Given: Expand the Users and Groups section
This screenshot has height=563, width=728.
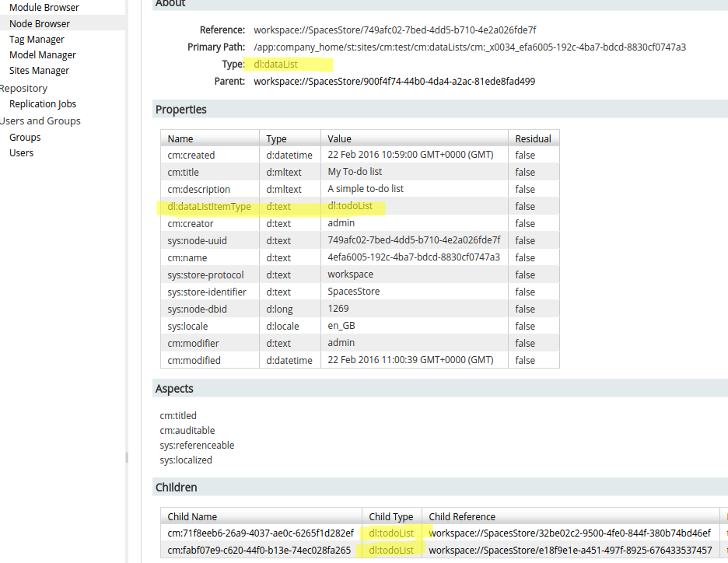Looking at the screenshot, I should 40,121.
